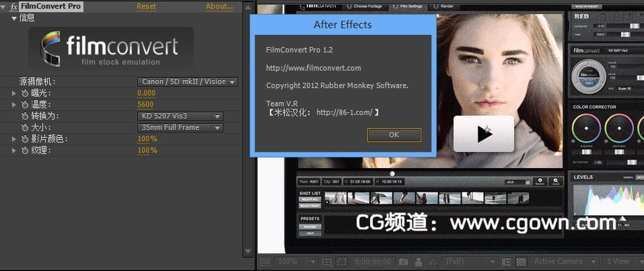
Task: Open the Active Camera view dropdown
Action: pos(563,262)
